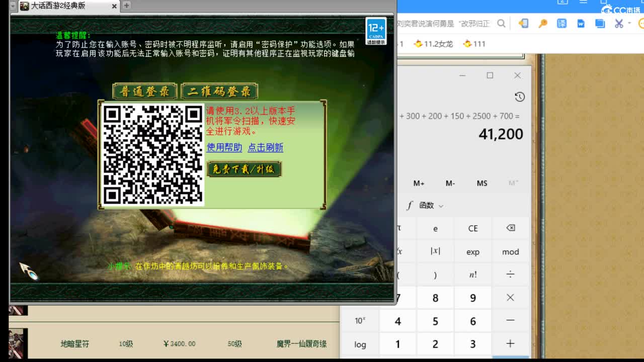Click the |x| absolute value key

[435, 251]
